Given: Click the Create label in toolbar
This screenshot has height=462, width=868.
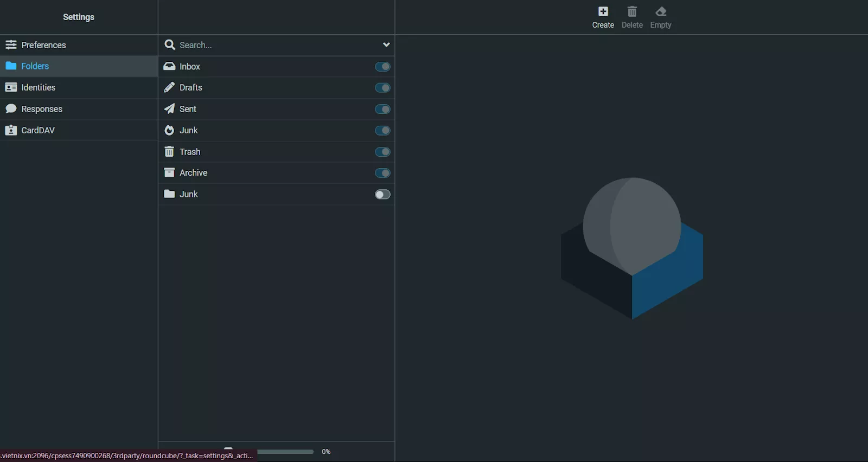Looking at the screenshot, I should 603,25.
